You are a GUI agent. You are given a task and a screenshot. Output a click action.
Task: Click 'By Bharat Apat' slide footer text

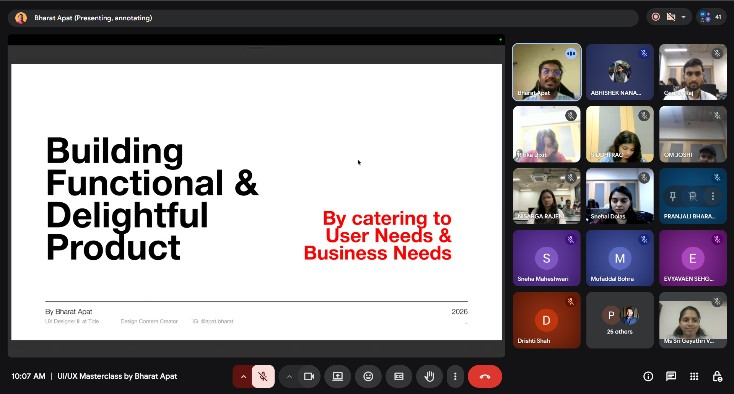tap(69, 312)
